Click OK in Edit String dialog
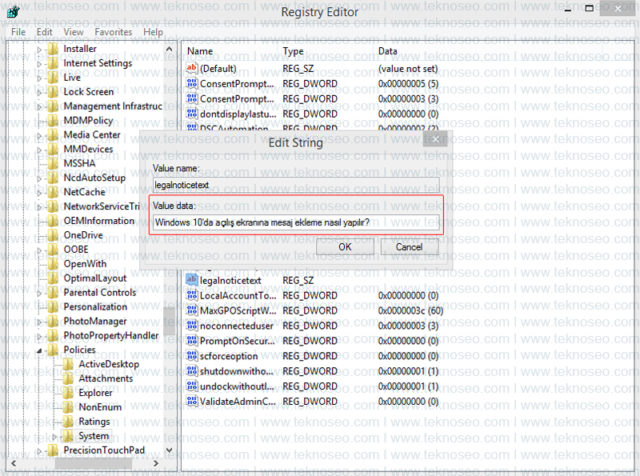Viewport: 640px width, 476px height. [x=345, y=247]
